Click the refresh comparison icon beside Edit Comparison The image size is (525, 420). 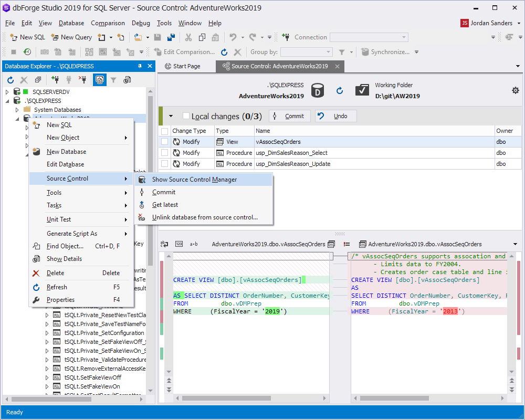(224, 52)
